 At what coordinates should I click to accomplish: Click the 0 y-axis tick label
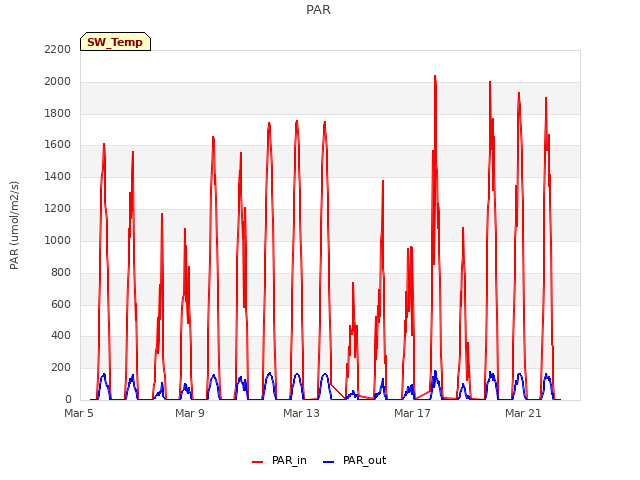coord(68,400)
